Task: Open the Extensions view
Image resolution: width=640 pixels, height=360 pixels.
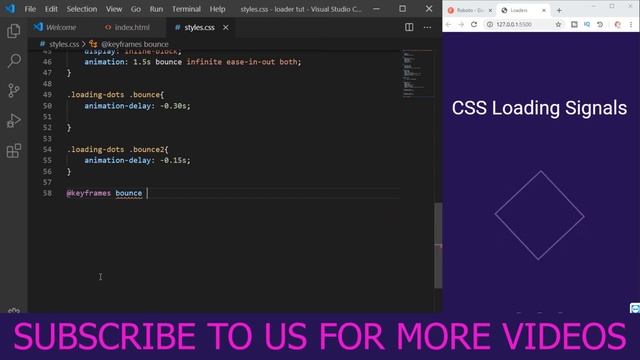Action: [13, 151]
